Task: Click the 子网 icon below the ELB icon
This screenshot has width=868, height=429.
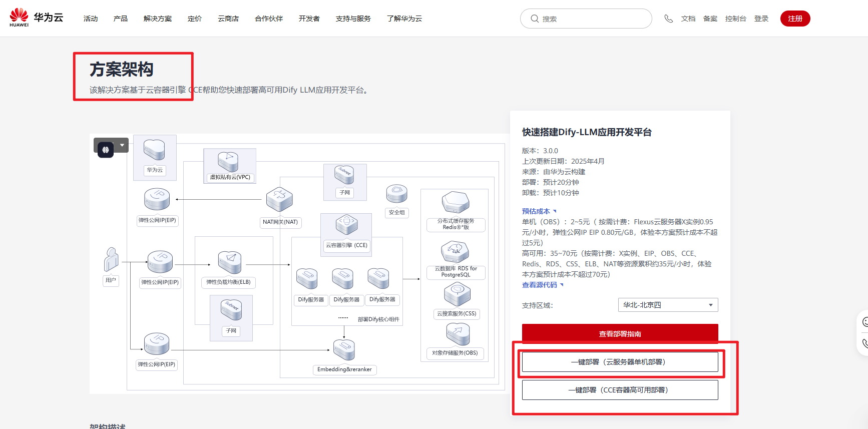Action: click(x=231, y=310)
